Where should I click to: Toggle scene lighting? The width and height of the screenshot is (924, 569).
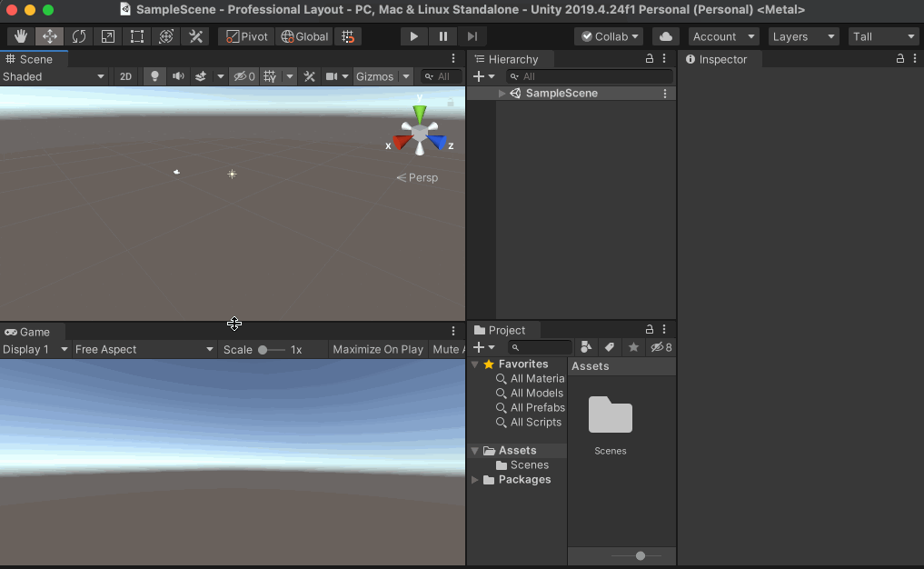(x=154, y=76)
